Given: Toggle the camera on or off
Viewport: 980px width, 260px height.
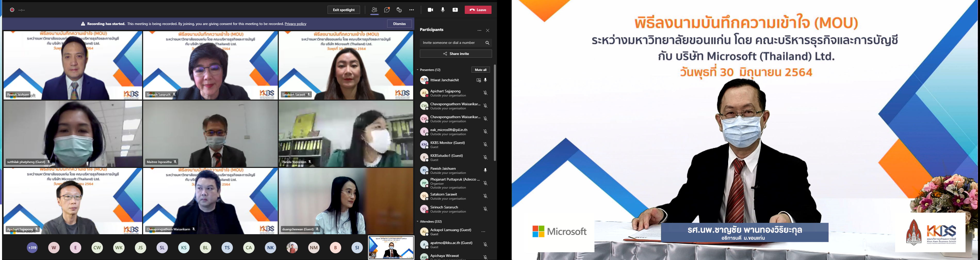Looking at the screenshot, I should coord(430,10).
